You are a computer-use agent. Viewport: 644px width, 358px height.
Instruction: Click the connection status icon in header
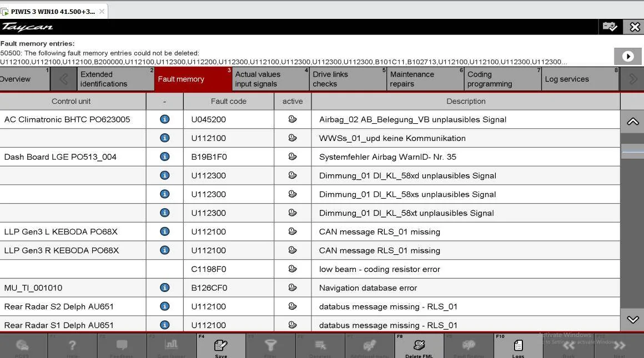point(610,27)
